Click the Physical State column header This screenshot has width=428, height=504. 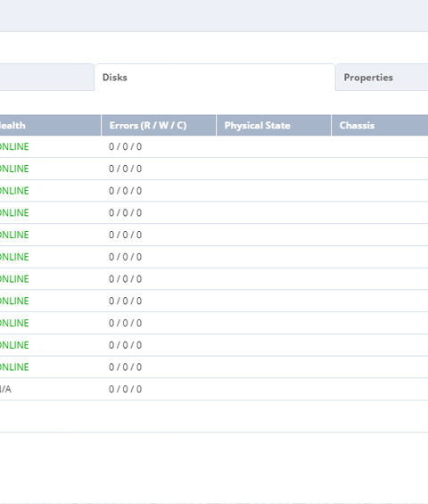click(274, 126)
